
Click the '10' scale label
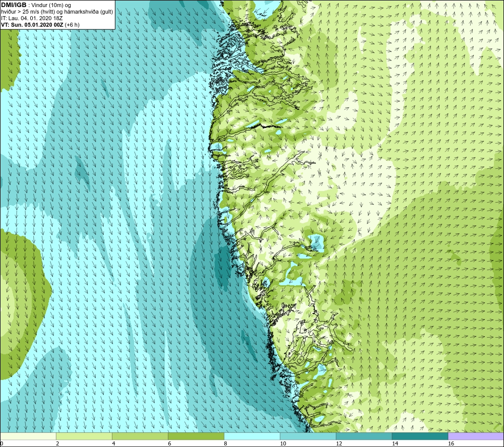click(x=283, y=443)
